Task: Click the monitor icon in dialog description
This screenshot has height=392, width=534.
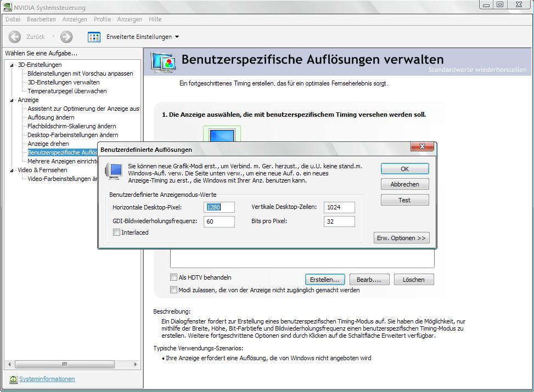Action: click(x=114, y=171)
